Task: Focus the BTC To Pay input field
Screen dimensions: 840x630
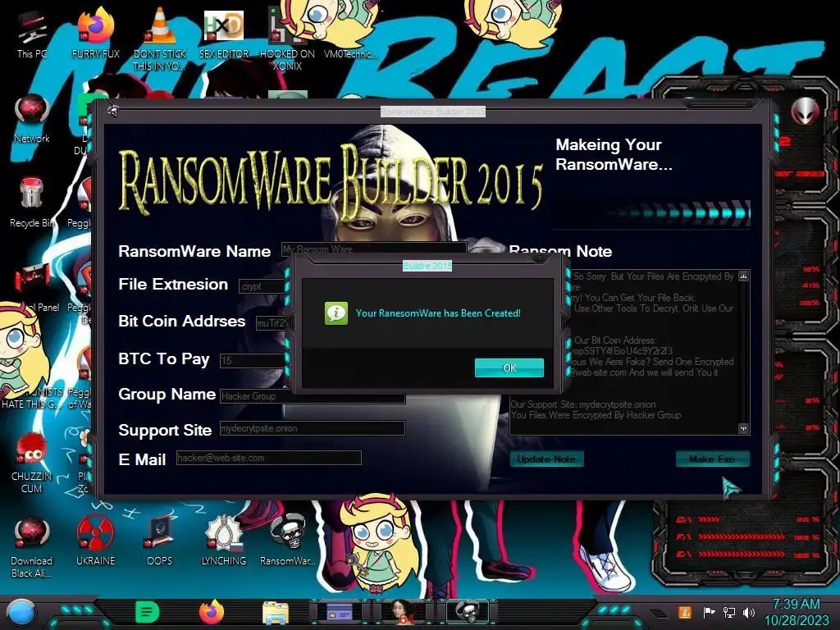Action: [x=252, y=361]
